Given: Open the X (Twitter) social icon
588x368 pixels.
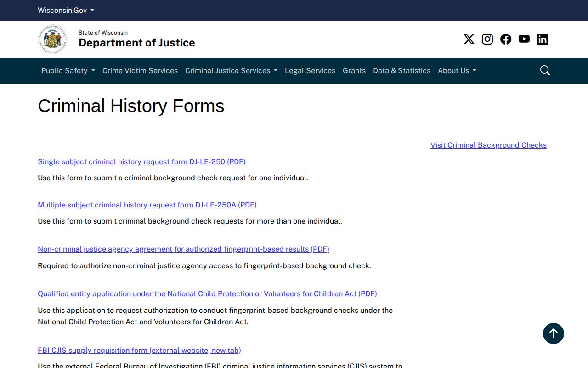Looking at the screenshot, I should click(469, 39).
